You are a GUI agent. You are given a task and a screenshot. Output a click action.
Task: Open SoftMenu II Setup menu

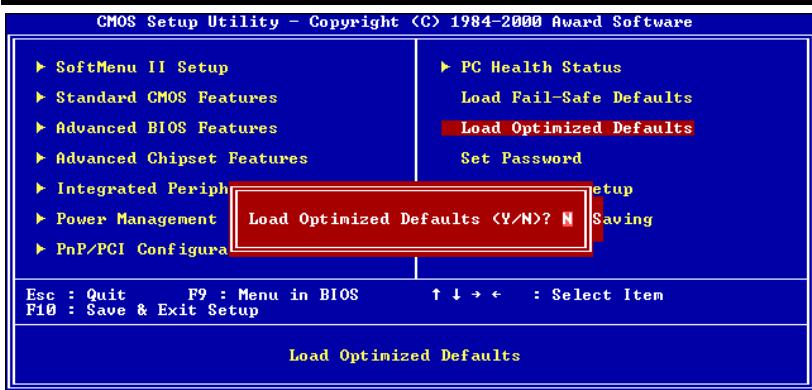click(x=142, y=67)
